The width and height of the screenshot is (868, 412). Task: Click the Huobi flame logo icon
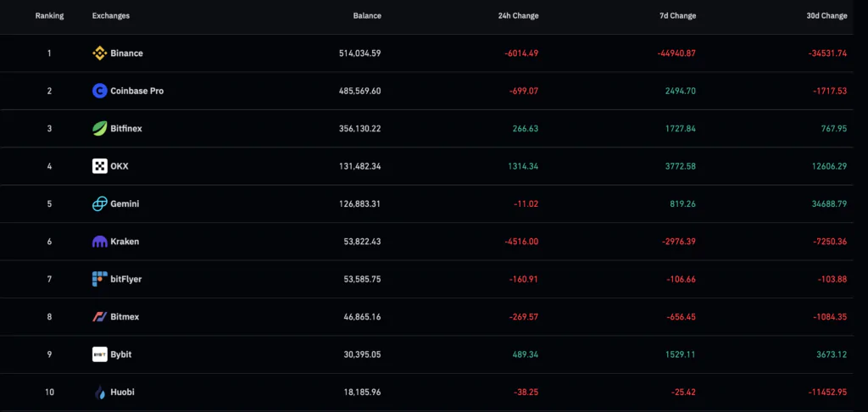click(x=100, y=392)
